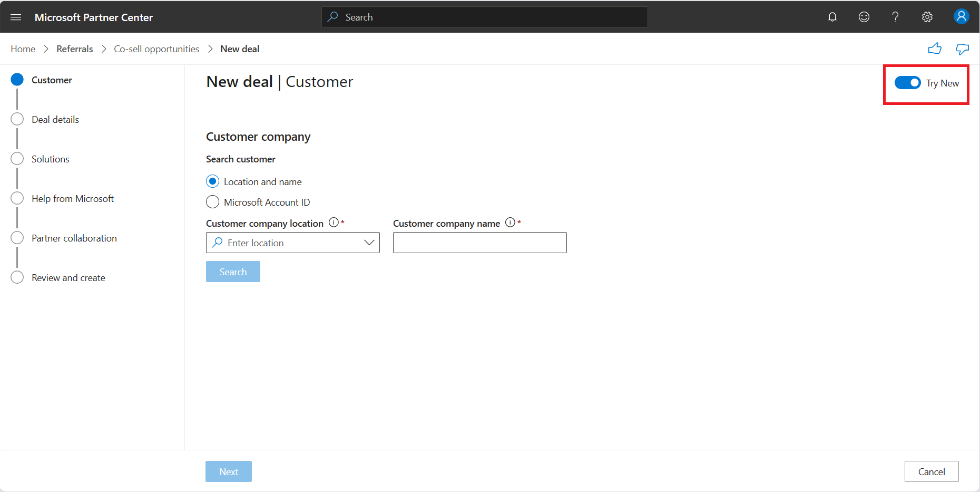Click the company location info icon

(334, 223)
